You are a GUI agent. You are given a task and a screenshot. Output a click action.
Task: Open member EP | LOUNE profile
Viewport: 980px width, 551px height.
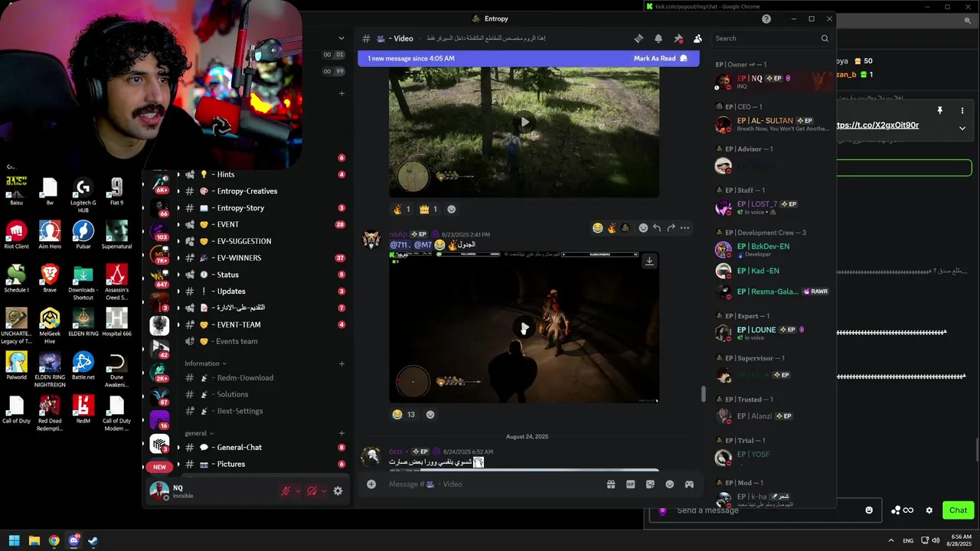click(x=773, y=333)
